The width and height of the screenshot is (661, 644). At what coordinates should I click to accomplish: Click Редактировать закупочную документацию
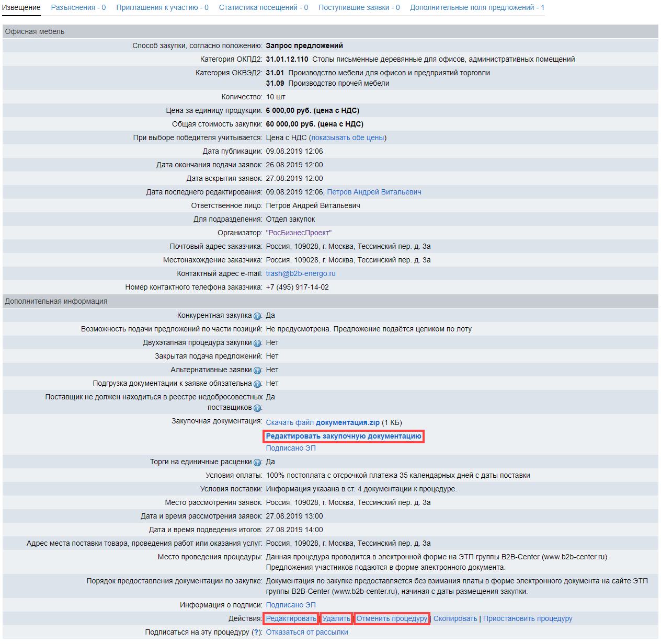coord(344,436)
